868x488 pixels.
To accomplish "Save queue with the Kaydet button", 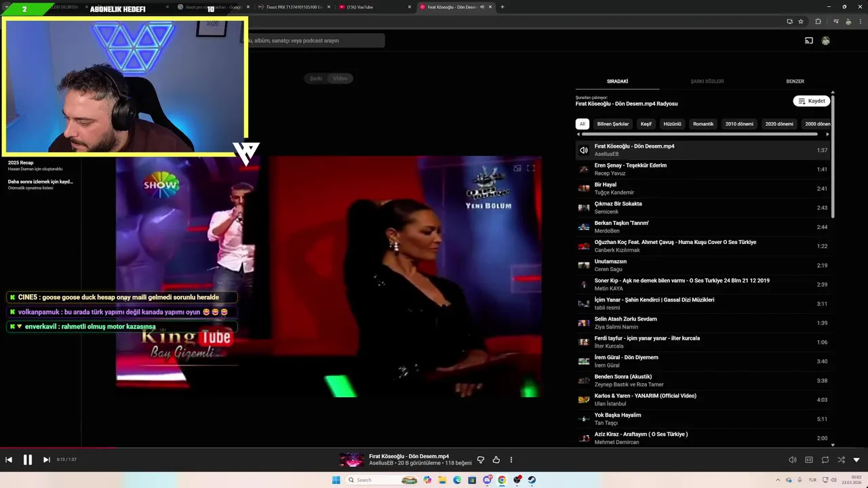I will coord(812,101).
